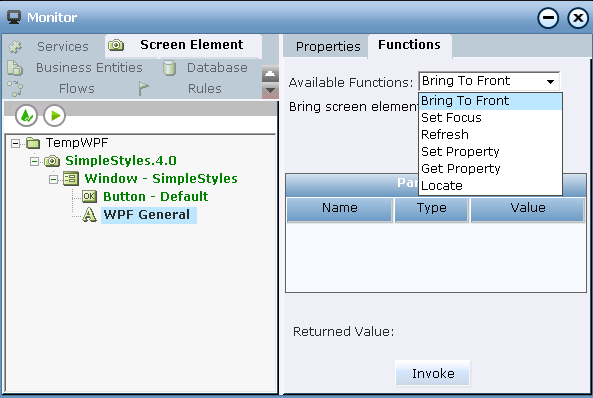The width and height of the screenshot is (593, 398).
Task: Collapse the Window - SimpleStyles node
Action: (54, 179)
